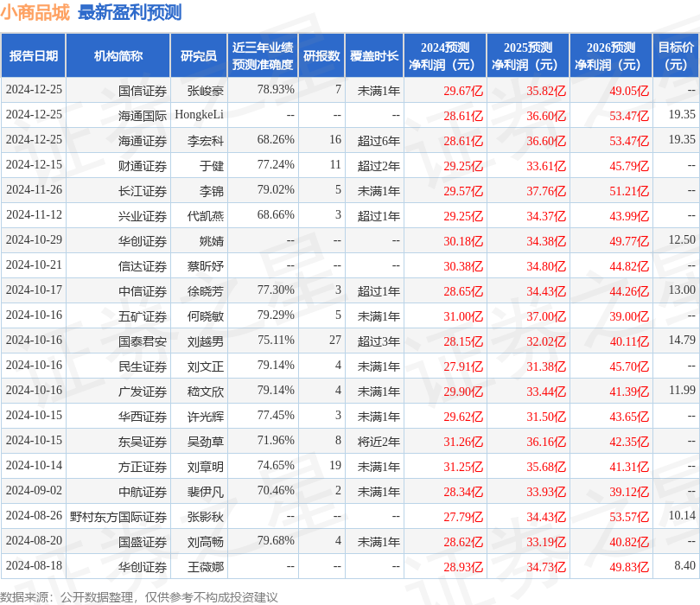Click the date 2024-10-29

(34, 239)
